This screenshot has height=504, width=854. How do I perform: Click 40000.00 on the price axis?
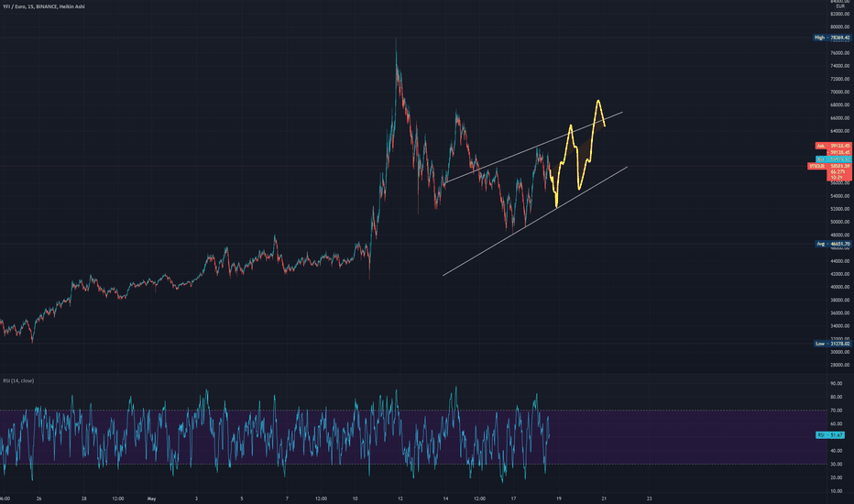click(840, 287)
